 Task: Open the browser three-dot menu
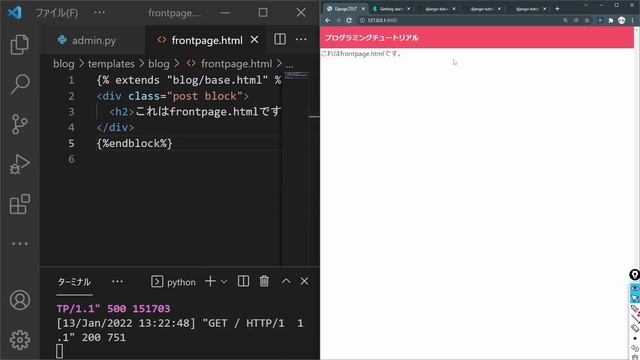click(633, 20)
